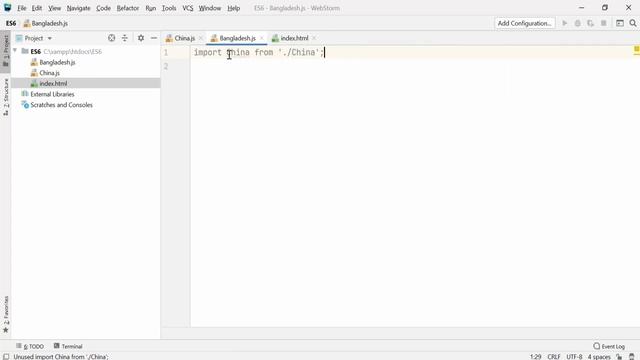Click the import keyword on line 1
This screenshot has width=640, height=360.
click(x=207, y=52)
